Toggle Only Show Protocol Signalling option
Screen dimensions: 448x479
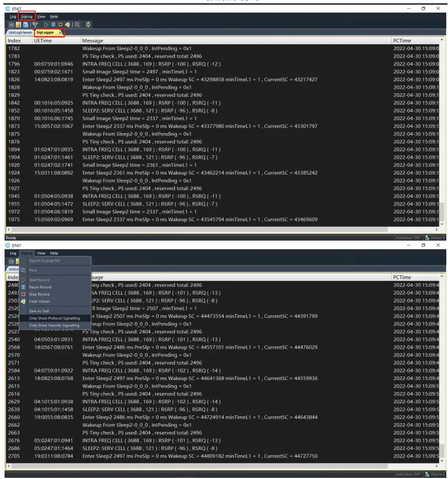[55, 319]
